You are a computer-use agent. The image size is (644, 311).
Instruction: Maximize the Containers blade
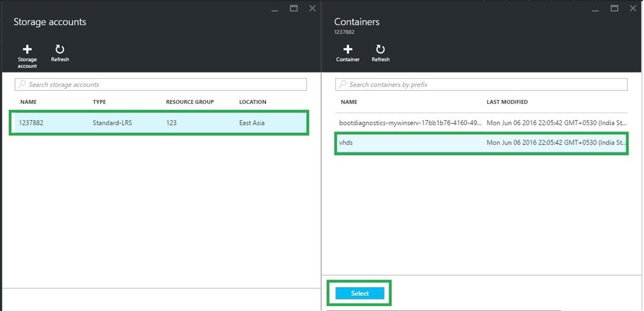(614, 8)
